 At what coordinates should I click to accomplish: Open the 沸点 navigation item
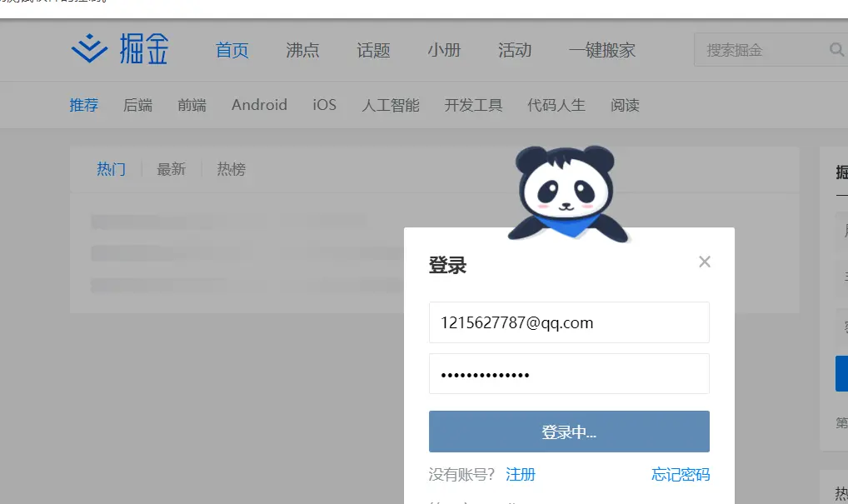(x=302, y=51)
